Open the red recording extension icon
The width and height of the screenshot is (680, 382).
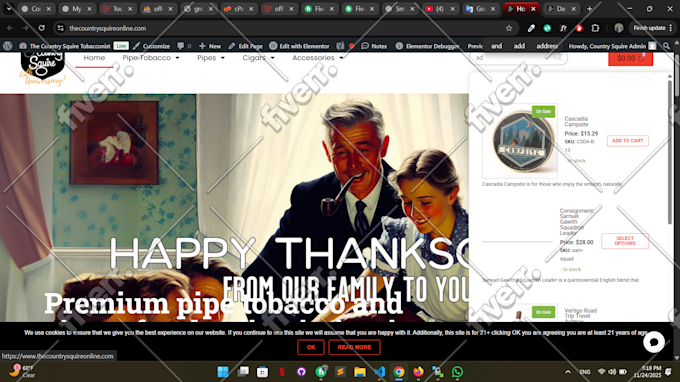[579, 28]
